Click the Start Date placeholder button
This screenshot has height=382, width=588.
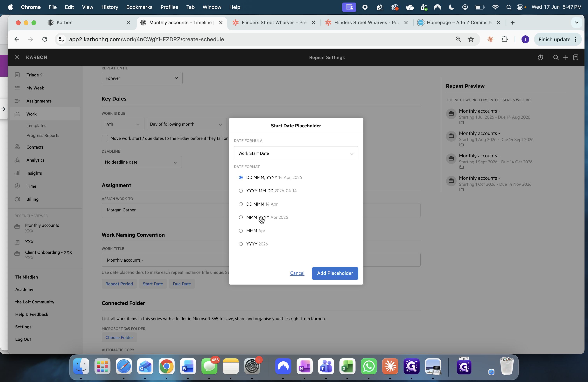[x=153, y=284]
